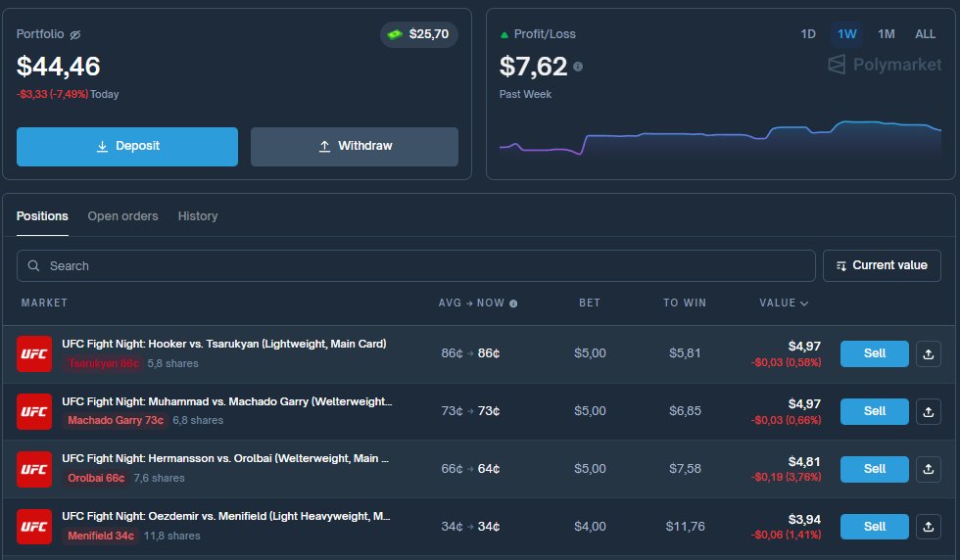This screenshot has width=960, height=560.
Task: Open the Oezdemir vs. Menifield market title
Action: pyautogui.click(x=226, y=516)
